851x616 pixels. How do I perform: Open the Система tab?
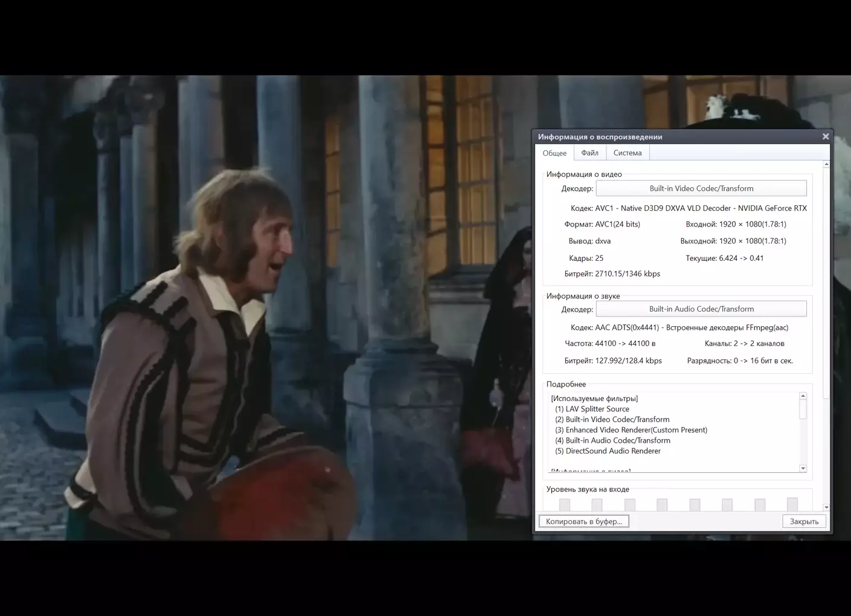click(627, 153)
